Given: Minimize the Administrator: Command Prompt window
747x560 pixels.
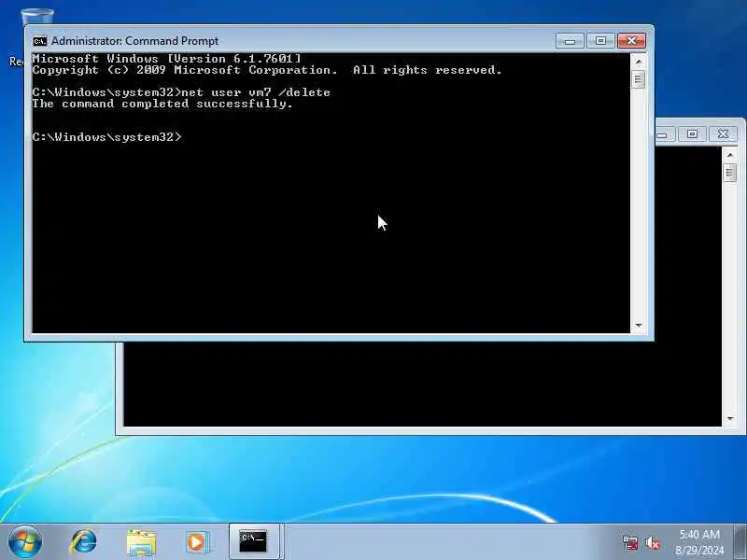Looking at the screenshot, I should 570,41.
